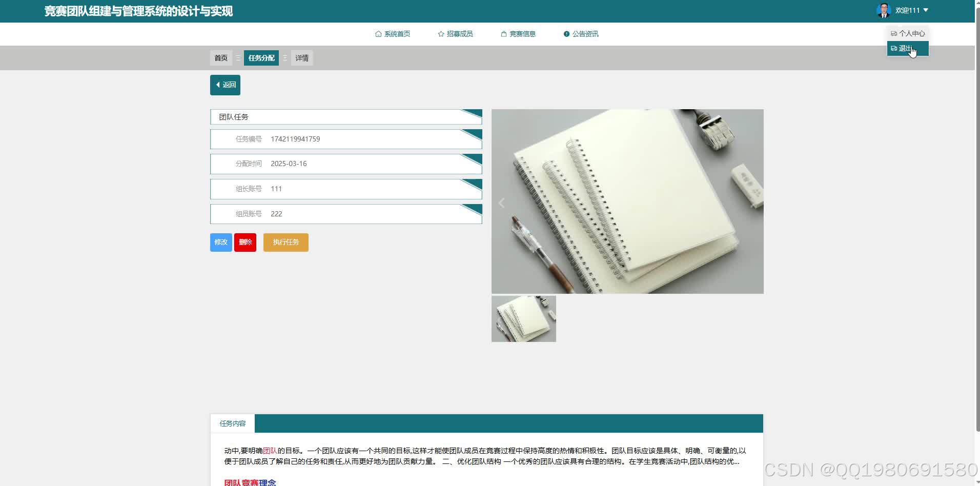Switch to the 详情 tab
The height and width of the screenshot is (486, 980).
[x=301, y=58]
